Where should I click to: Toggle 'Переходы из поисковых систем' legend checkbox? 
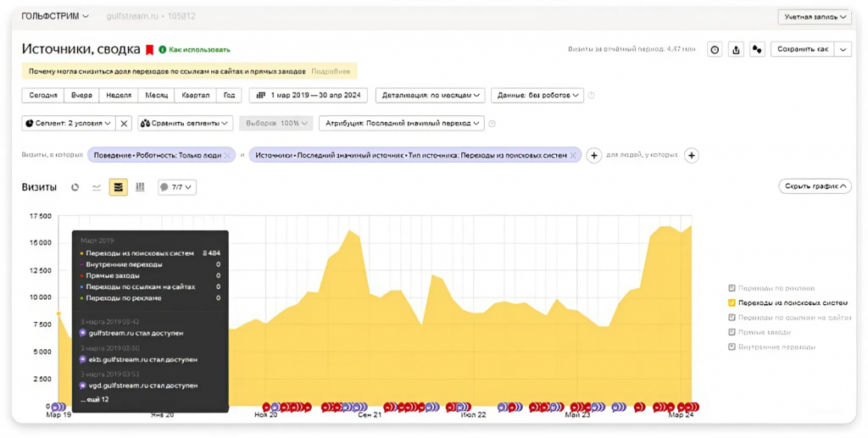732,302
